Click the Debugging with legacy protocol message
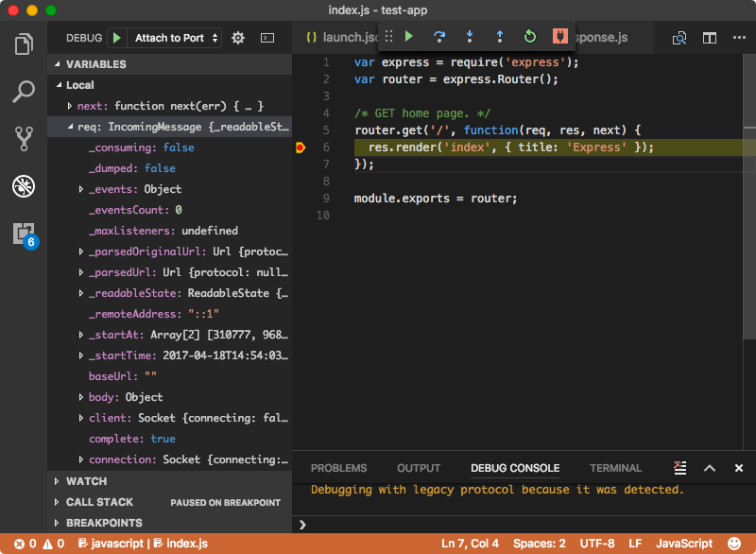 tap(497, 490)
